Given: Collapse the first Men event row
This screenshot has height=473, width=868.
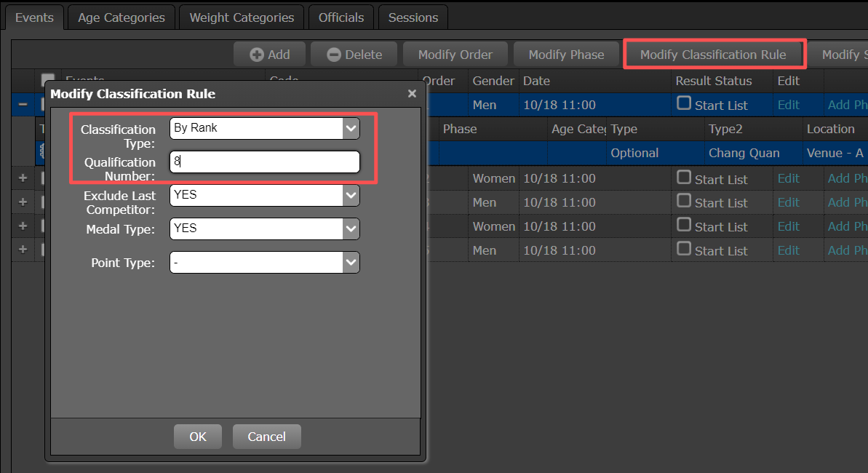Looking at the screenshot, I should [23, 105].
